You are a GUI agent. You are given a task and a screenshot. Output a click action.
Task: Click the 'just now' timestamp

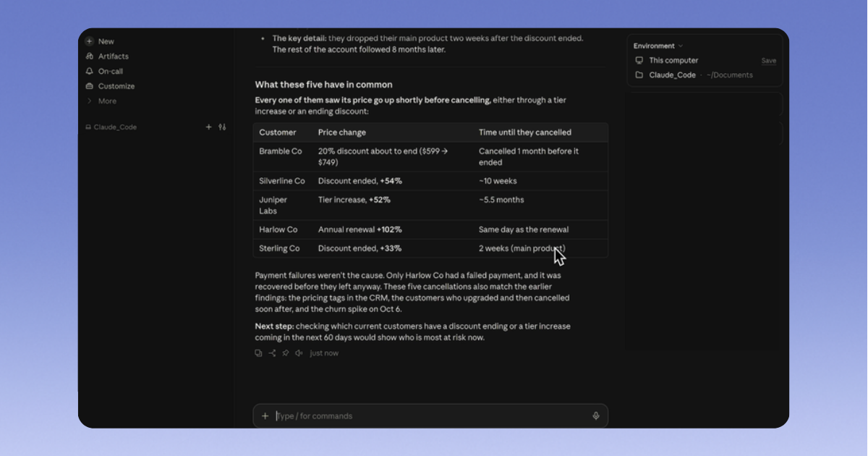[324, 353]
